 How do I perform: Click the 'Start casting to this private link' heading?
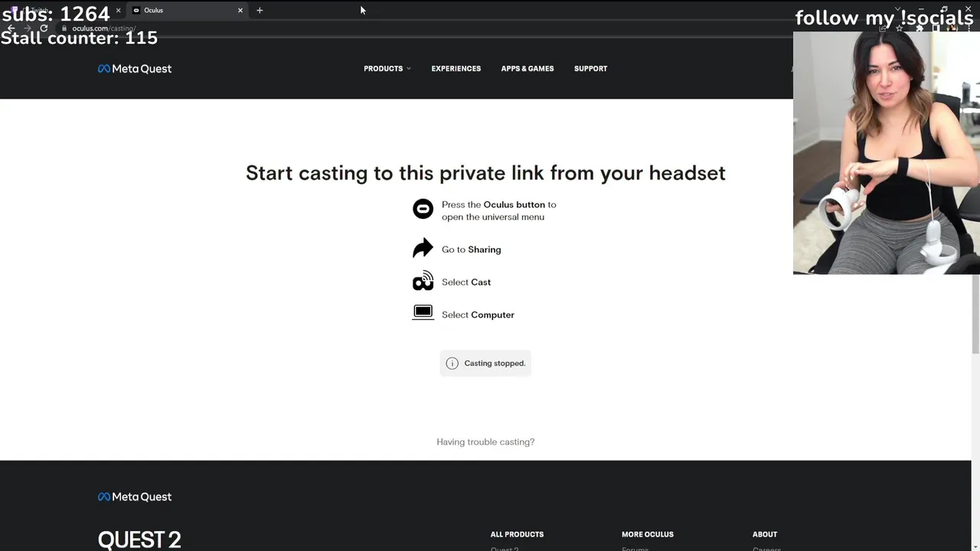point(485,173)
